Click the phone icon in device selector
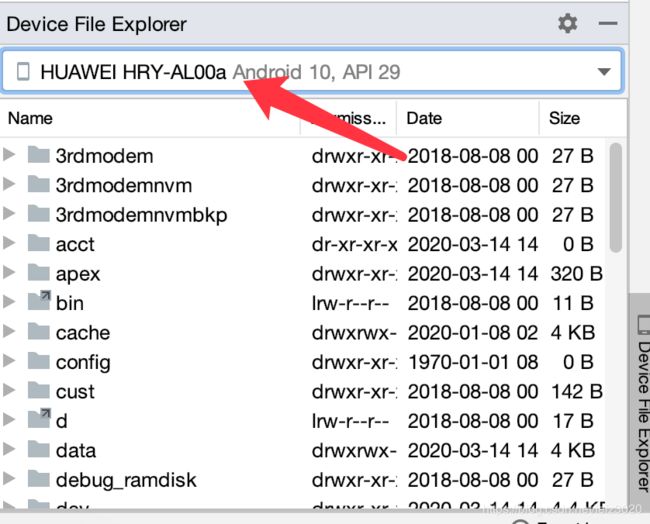650x524 pixels. [x=23, y=71]
